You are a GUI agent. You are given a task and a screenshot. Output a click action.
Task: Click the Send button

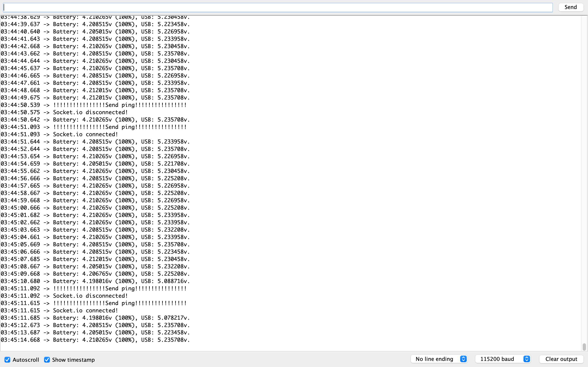point(570,7)
